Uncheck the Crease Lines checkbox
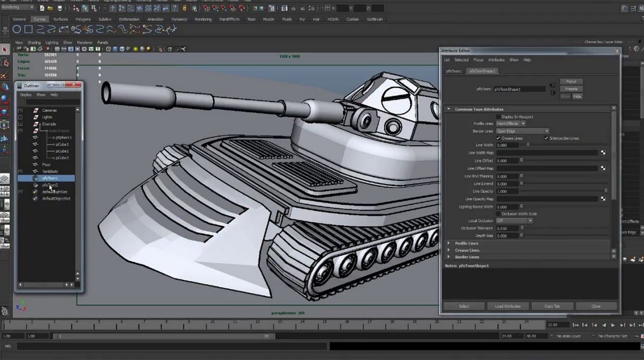644x360 pixels. [498, 138]
